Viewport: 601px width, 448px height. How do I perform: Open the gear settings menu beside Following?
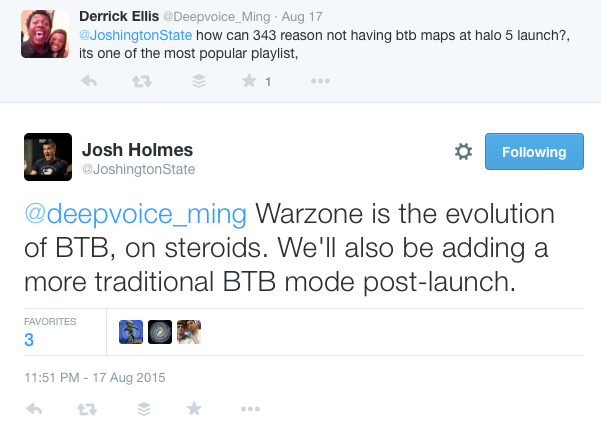point(463,151)
